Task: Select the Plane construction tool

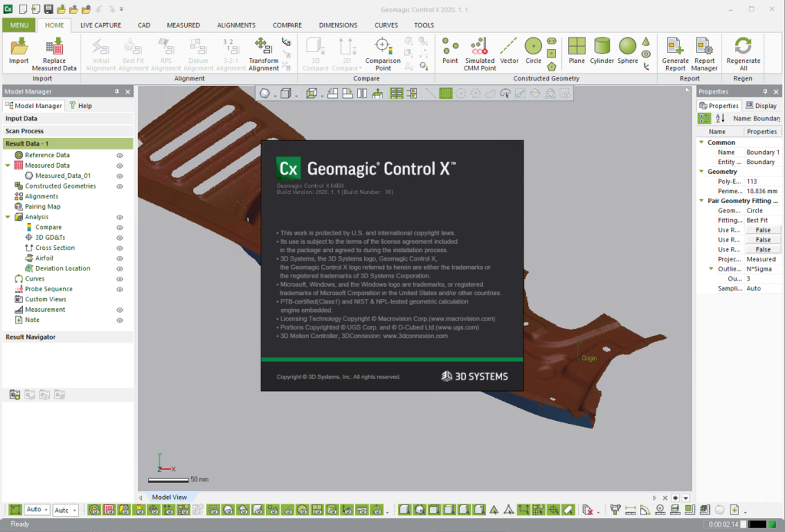Action: tap(576, 51)
